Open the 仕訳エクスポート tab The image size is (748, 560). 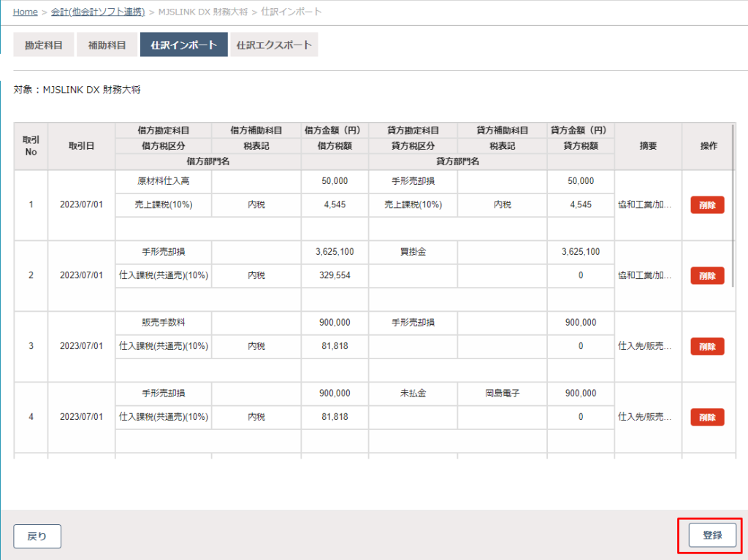pyautogui.click(x=274, y=45)
